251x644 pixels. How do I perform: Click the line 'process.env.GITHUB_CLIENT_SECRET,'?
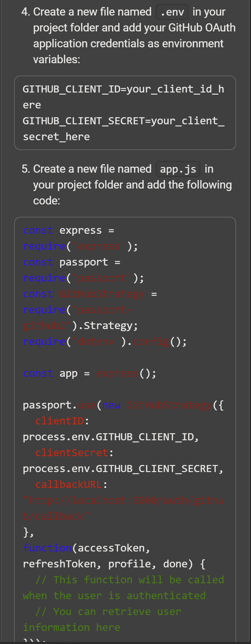click(x=123, y=469)
